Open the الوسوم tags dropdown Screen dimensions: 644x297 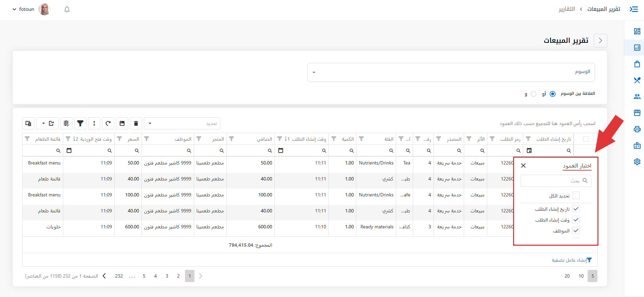click(x=451, y=72)
